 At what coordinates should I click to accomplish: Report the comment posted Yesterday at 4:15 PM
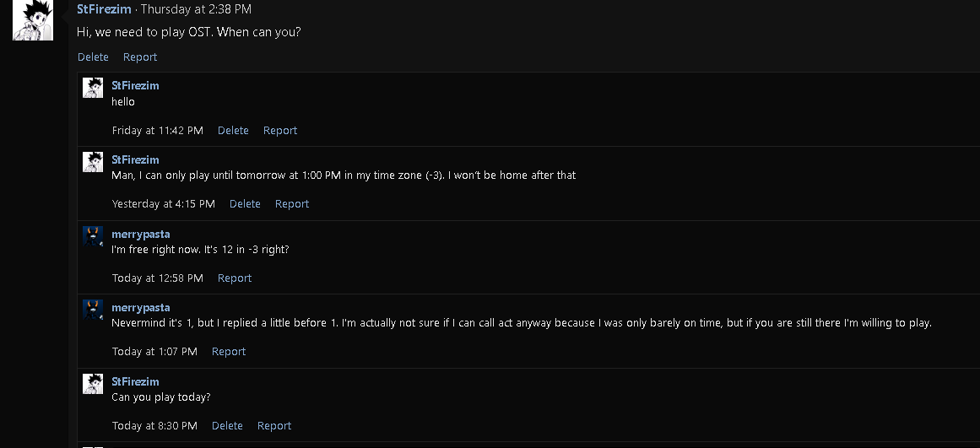[x=292, y=204]
